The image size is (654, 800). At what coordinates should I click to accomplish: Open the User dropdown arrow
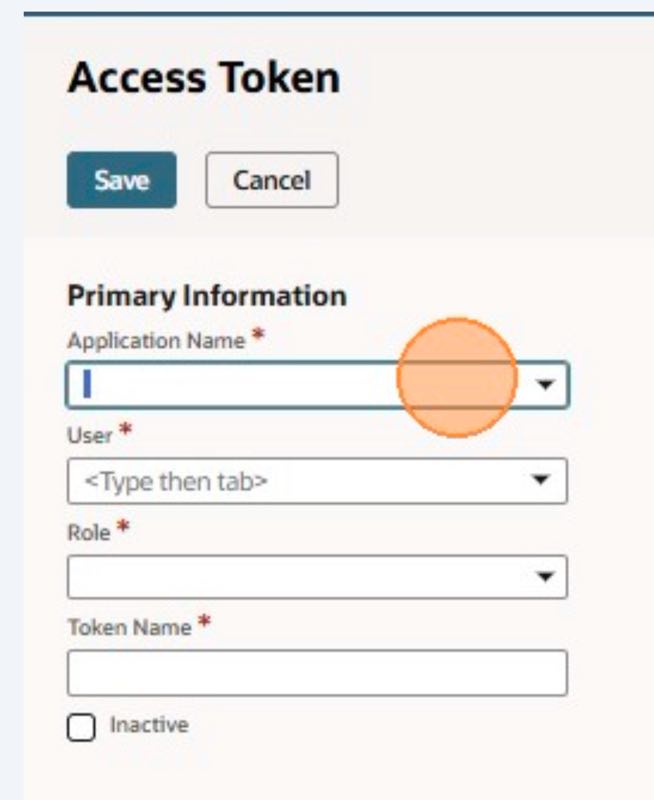click(x=541, y=481)
